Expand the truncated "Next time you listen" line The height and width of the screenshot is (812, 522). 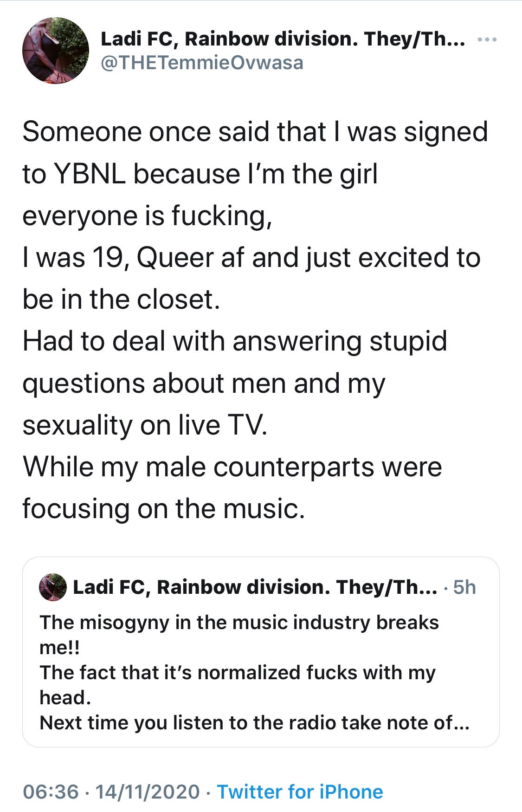(x=254, y=723)
